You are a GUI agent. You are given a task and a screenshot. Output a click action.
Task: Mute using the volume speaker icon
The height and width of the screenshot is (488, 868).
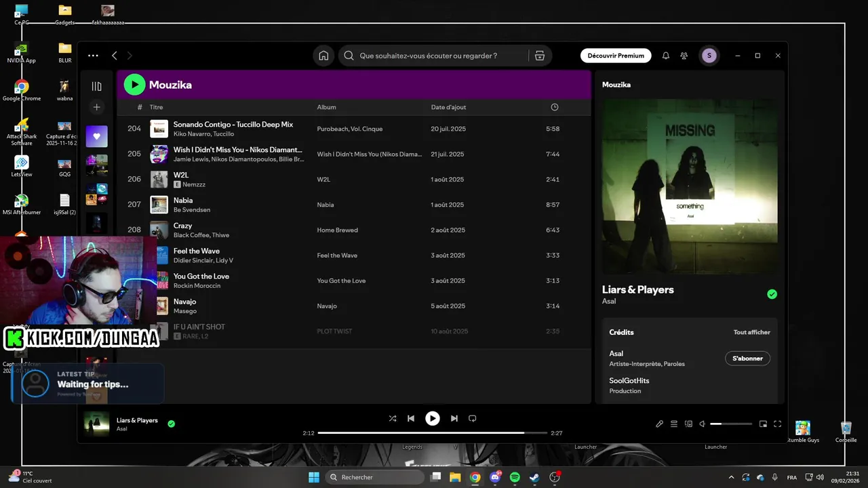[x=703, y=424]
